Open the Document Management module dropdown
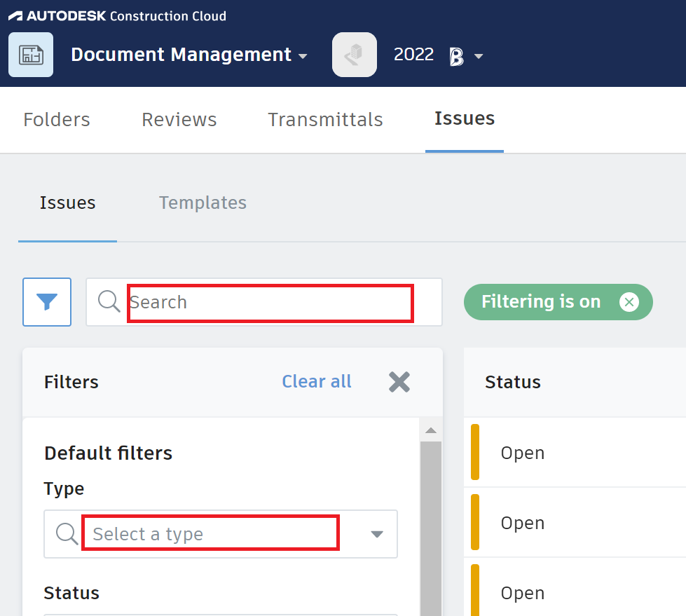The height and width of the screenshot is (616, 686). (189, 54)
